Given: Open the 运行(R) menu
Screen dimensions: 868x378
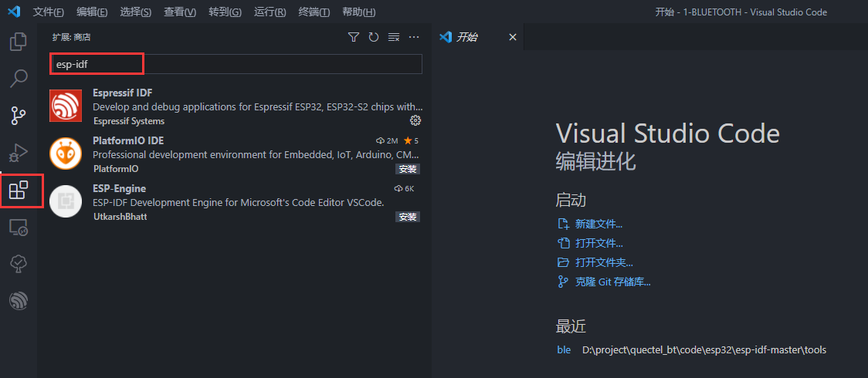Looking at the screenshot, I should pos(270,12).
